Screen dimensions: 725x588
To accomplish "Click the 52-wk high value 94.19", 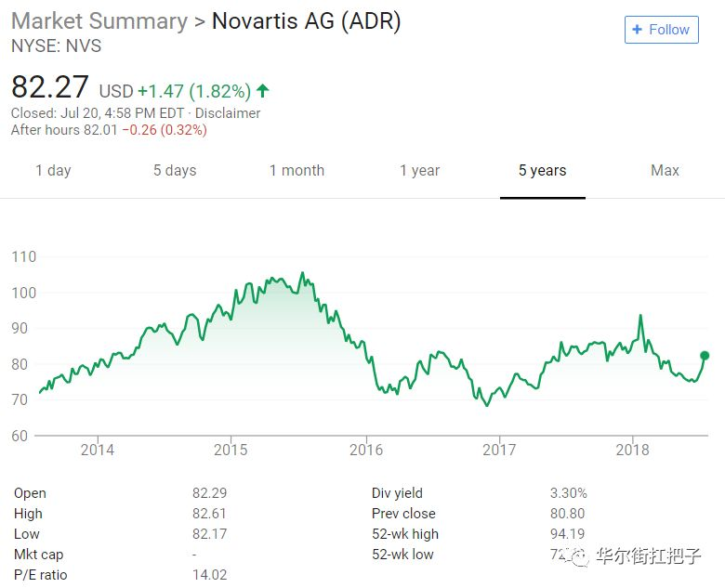I will point(567,534).
